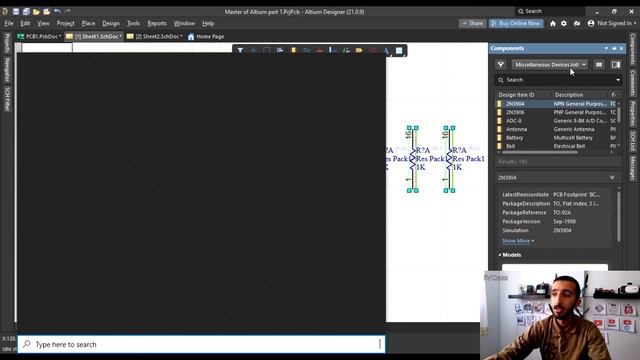The height and width of the screenshot is (360, 640).
Task: Select the rectangle selection tool
Action: (267, 51)
